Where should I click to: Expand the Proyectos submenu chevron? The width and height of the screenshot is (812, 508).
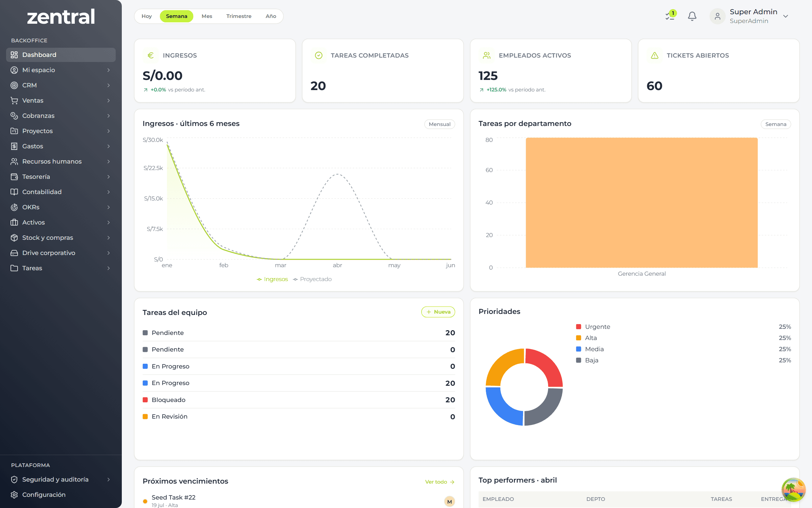(x=109, y=131)
